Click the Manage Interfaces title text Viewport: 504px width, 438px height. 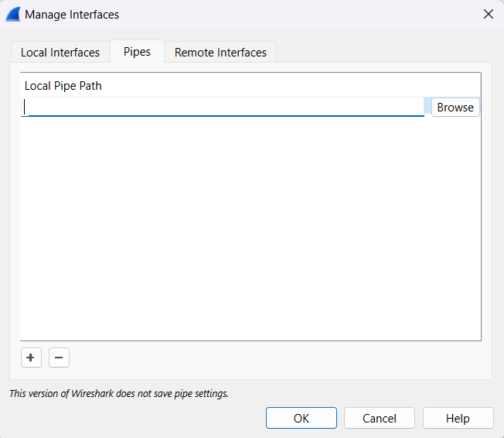[x=72, y=14]
